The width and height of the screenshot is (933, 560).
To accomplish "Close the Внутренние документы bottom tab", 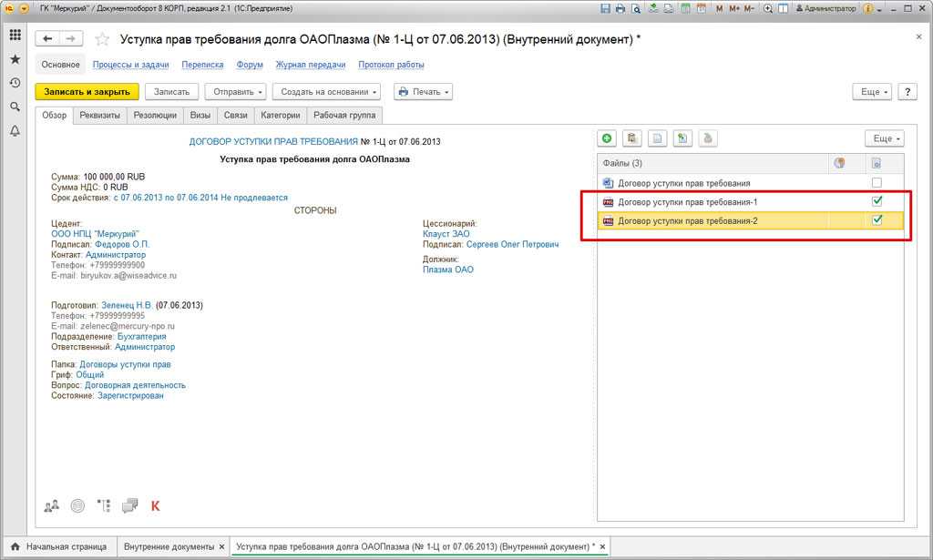I will coord(221,547).
